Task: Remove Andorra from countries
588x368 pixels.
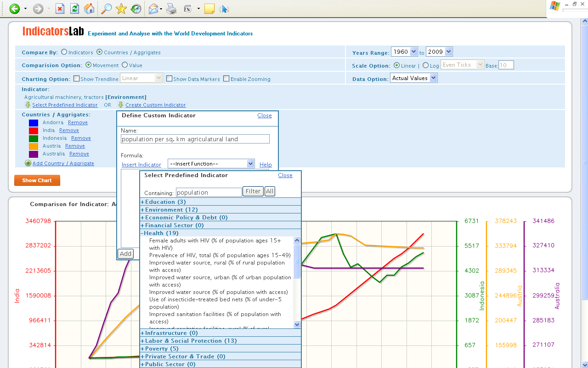Action: [x=78, y=122]
